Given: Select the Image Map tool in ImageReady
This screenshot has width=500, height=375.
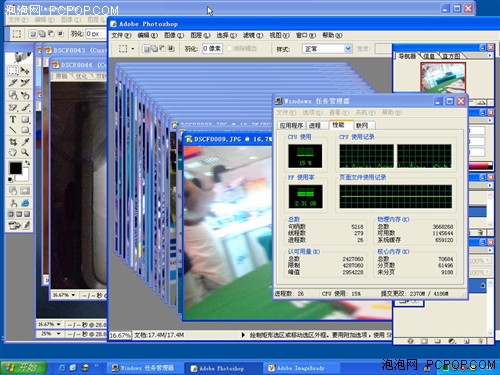Looking at the screenshot, I should click(x=13, y=95).
